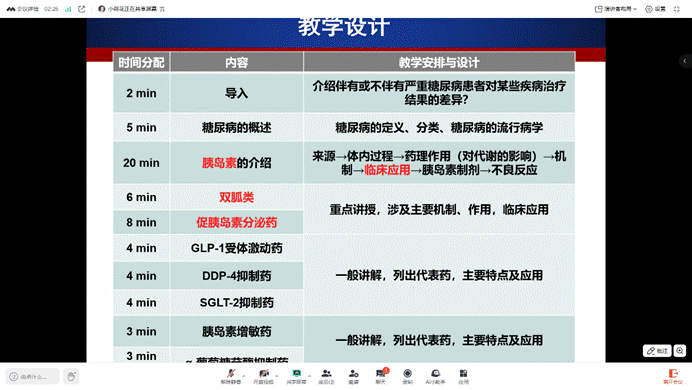Screen dimensions: 692x390
Task: Open the members list icon
Action: 326,376
